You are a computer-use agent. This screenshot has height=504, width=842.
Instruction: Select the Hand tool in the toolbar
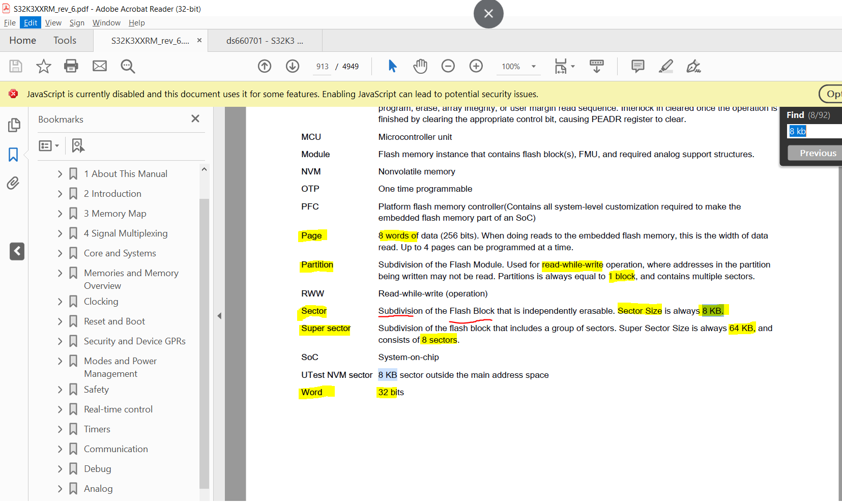click(x=420, y=66)
